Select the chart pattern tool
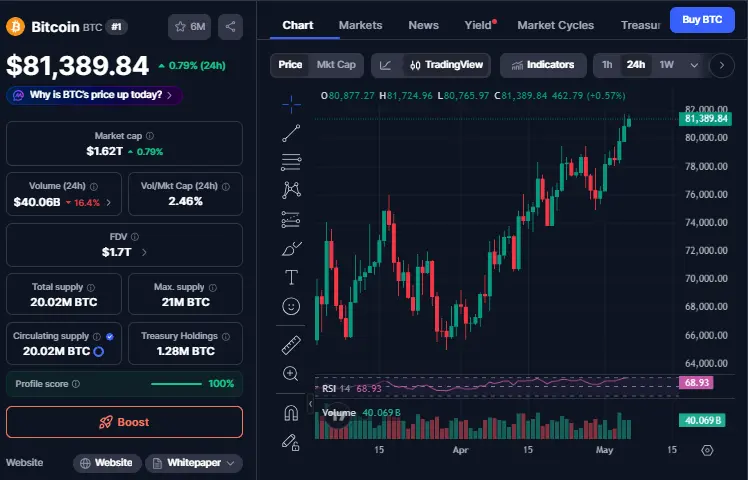 [291, 190]
